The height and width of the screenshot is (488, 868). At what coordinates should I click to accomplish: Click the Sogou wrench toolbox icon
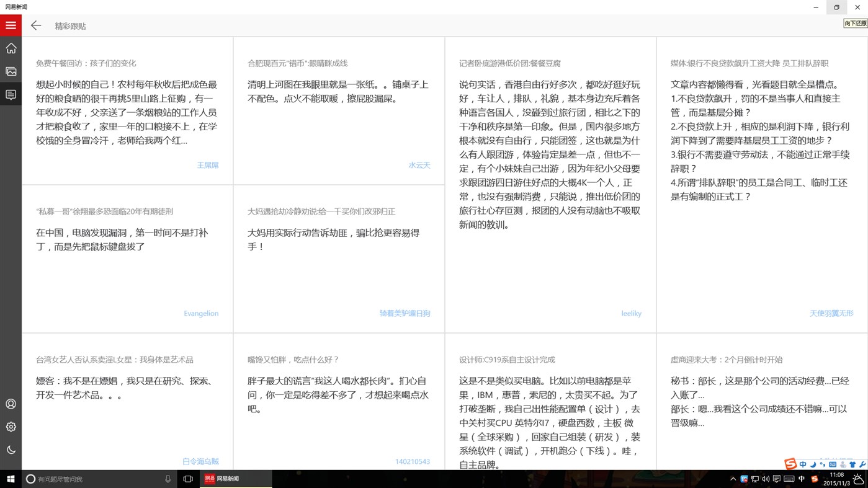click(862, 464)
